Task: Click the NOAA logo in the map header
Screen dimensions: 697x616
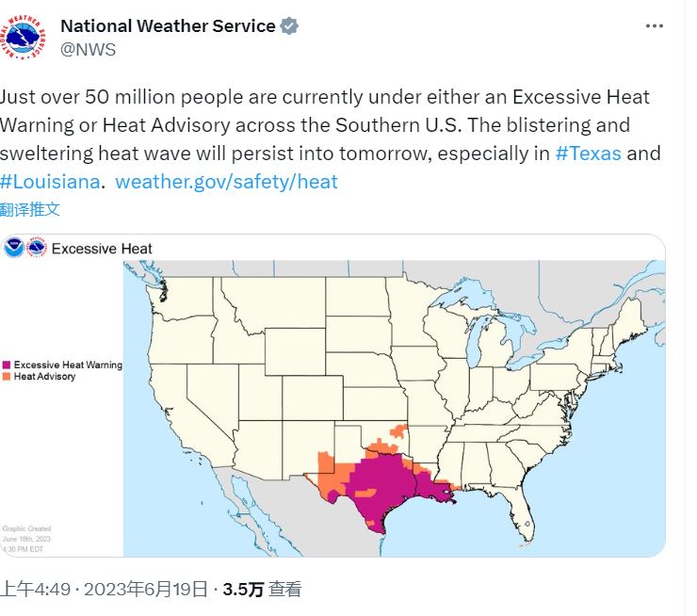Action: tap(14, 248)
